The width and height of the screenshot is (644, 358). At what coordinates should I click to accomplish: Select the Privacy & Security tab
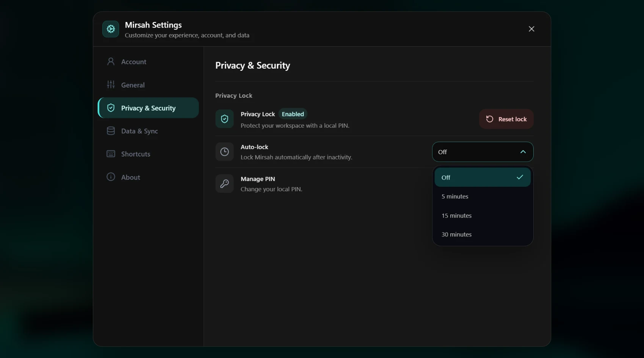[x=148, y=108]
